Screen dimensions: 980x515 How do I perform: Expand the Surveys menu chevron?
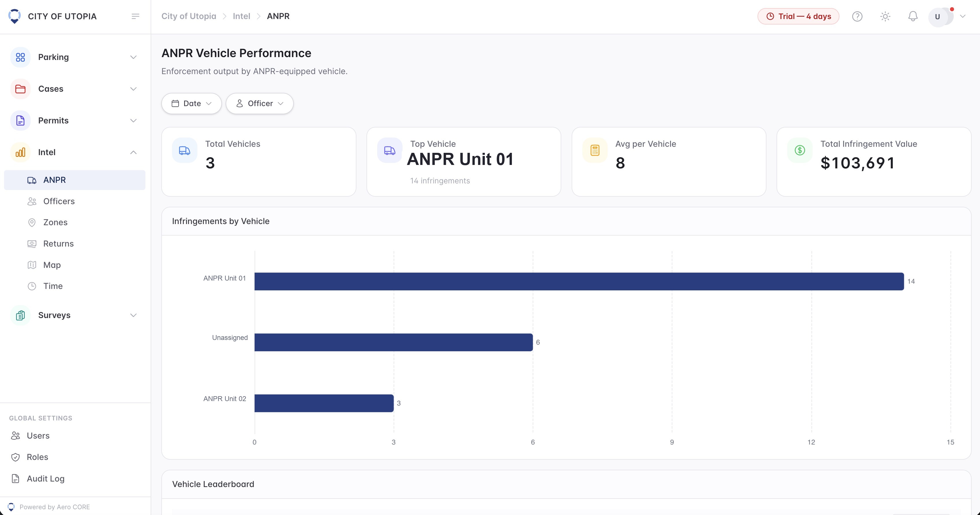pos(134,315)
